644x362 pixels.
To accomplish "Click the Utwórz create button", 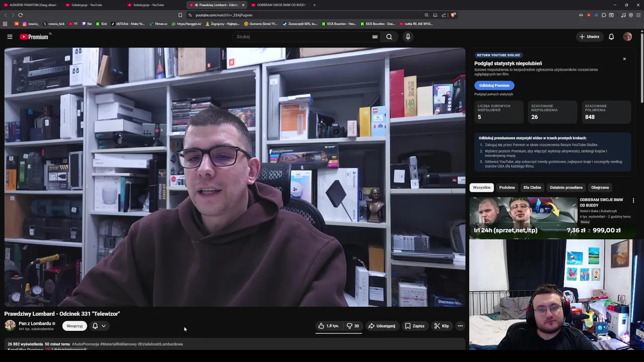I will coord(589,37).
